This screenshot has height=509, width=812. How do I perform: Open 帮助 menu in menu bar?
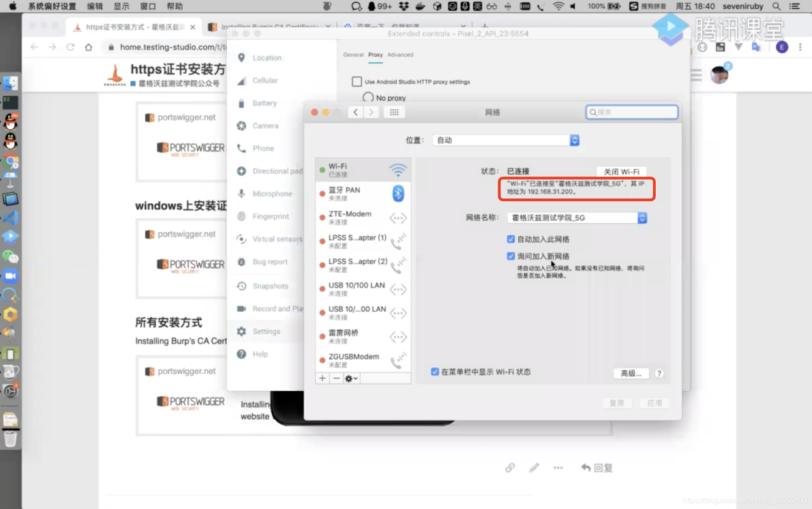point(175,6)
